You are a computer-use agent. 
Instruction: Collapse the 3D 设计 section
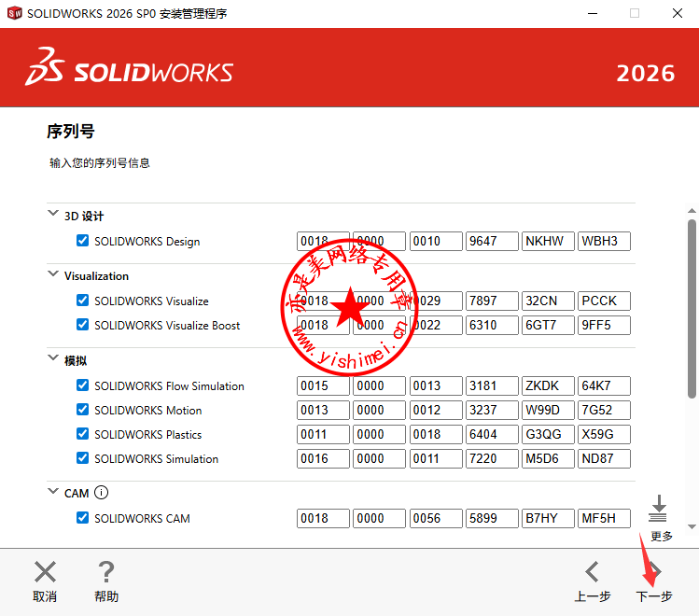52,214
